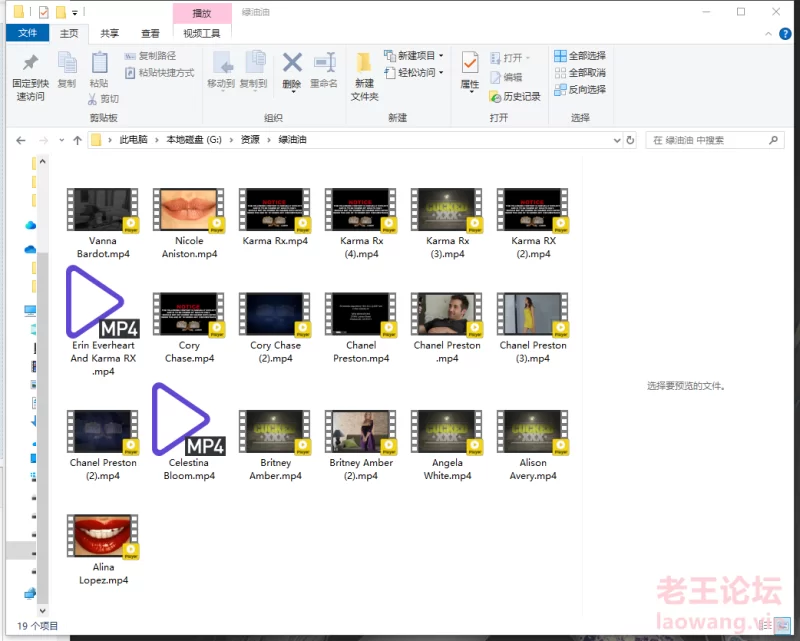Go back with the left arrow
Viewport: 800px width, 641px height.
[20, 140]
